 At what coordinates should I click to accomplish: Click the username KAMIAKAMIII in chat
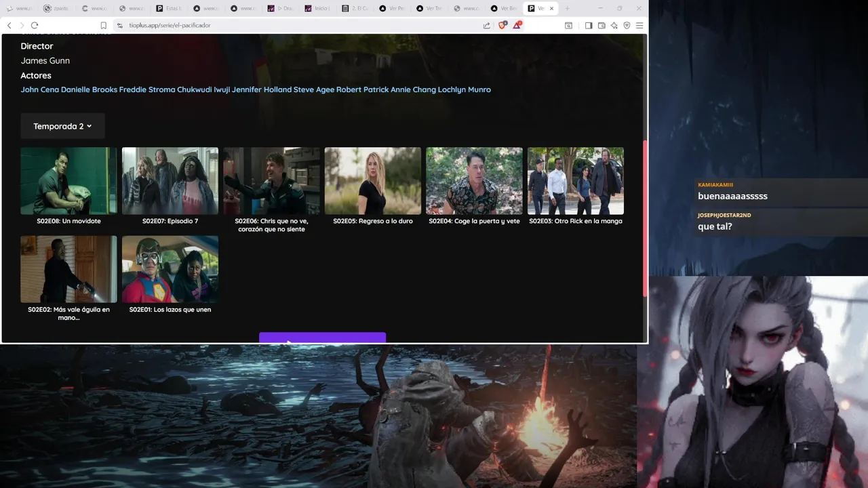715,184
